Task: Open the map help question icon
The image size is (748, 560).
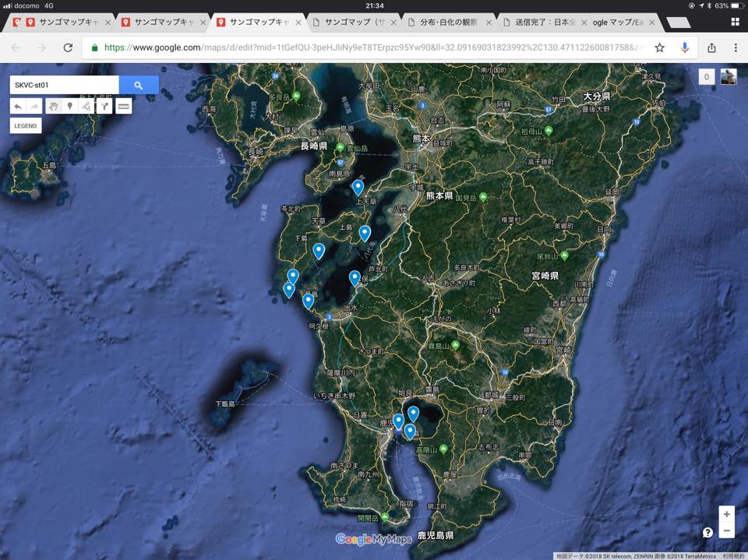Action: [x=707, y=533]
